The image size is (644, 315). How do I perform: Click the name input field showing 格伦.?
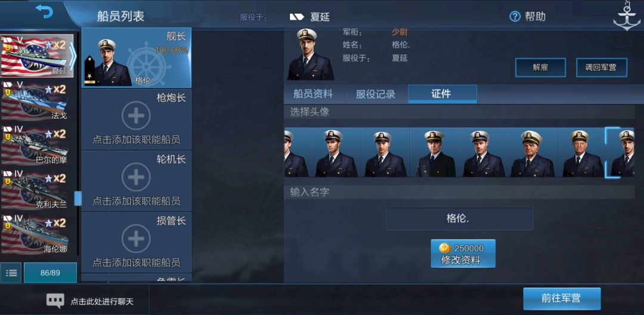(459, 218)
